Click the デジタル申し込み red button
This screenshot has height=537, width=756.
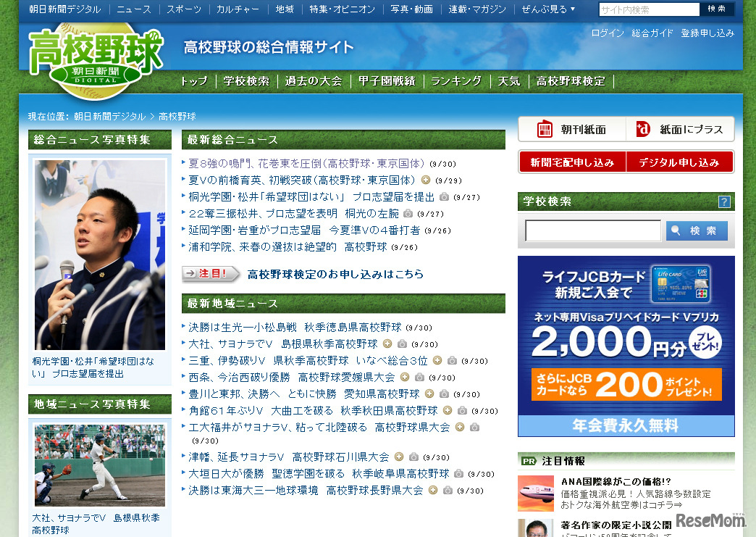(679, 162)
